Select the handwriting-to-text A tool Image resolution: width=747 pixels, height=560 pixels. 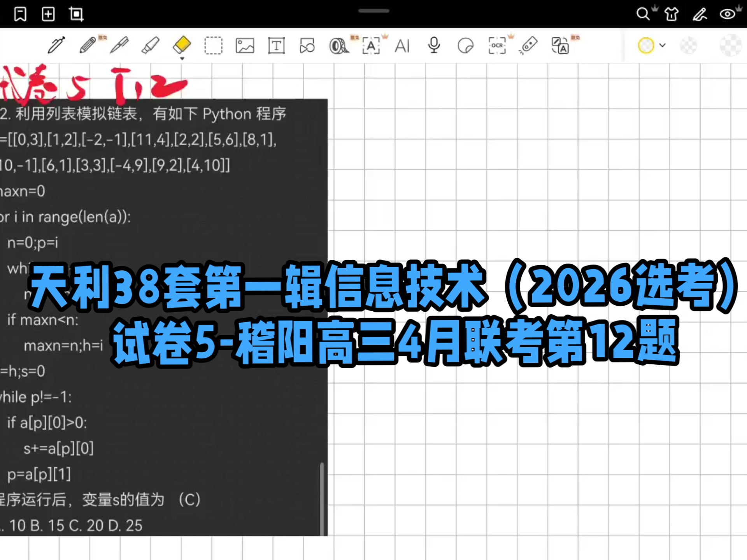[371, 46]
